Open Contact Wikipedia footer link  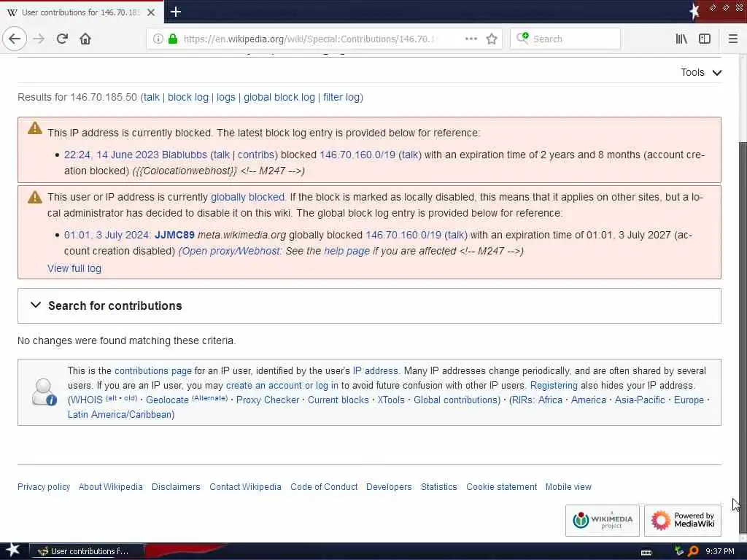pyautogui.click(x=245, y=486)
